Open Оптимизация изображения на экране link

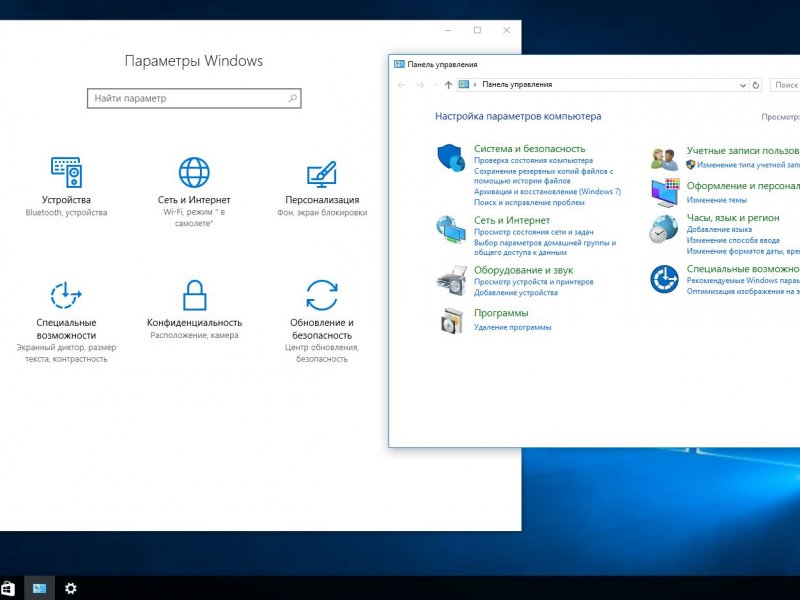tap(743, 292)
